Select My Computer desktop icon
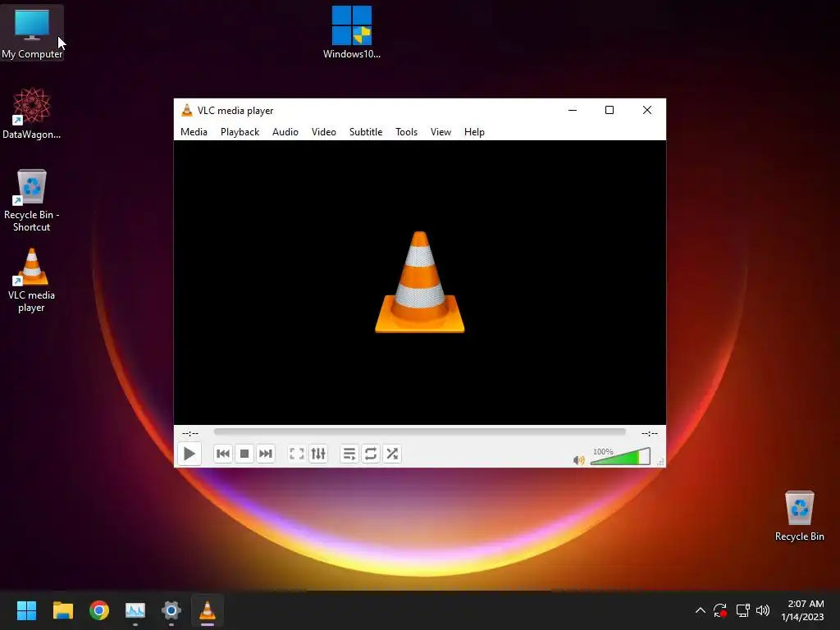The width and height of the screenshot is (840, 630). pos(32,33)
